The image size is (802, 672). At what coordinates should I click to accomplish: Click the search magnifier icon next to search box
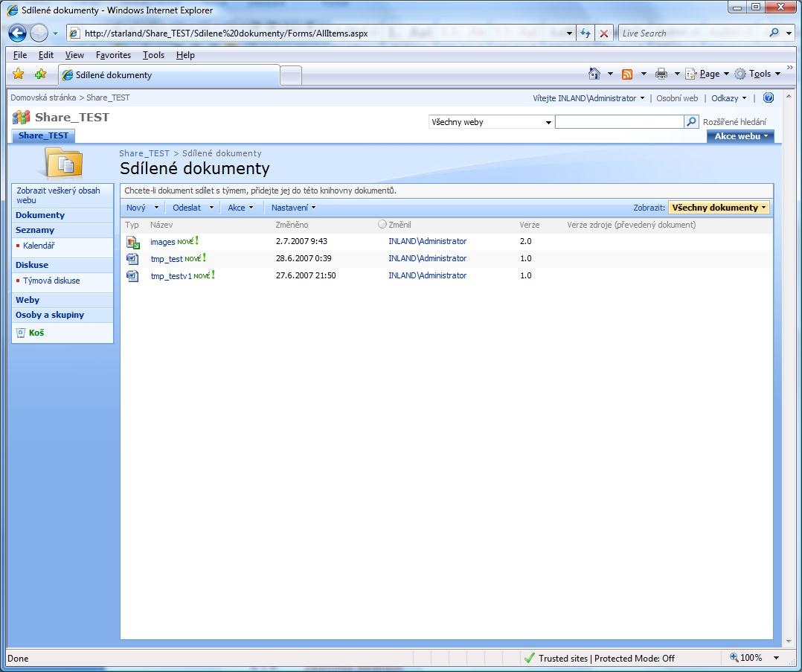[692, 122]
